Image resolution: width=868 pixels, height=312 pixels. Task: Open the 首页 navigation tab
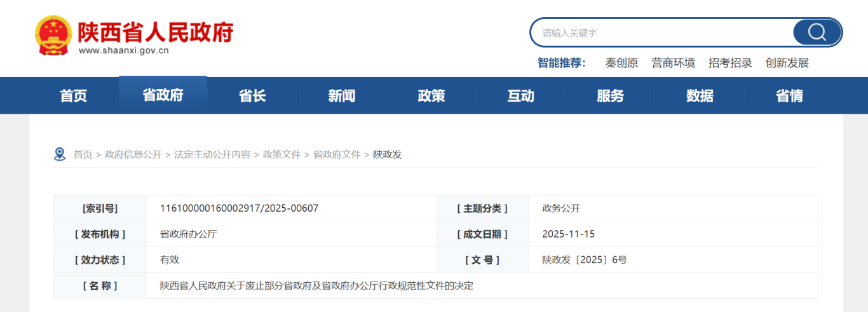point(74,96)
